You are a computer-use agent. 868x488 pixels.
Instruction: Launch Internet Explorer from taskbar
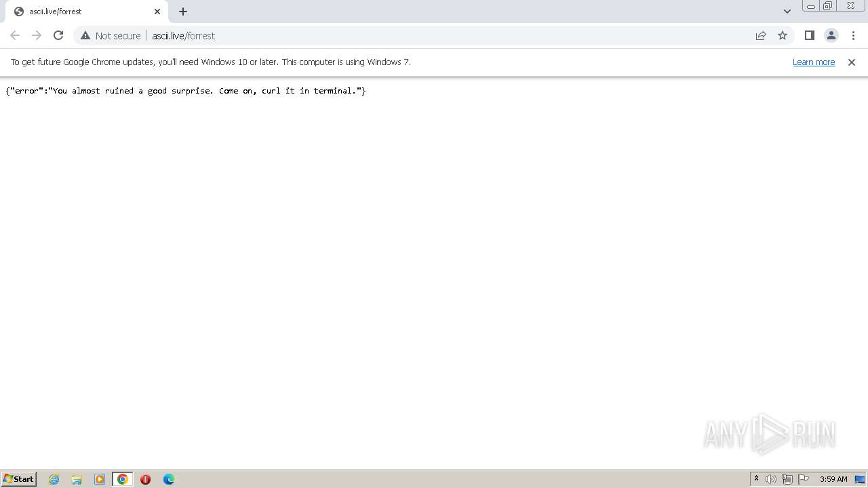coord(54,479)
